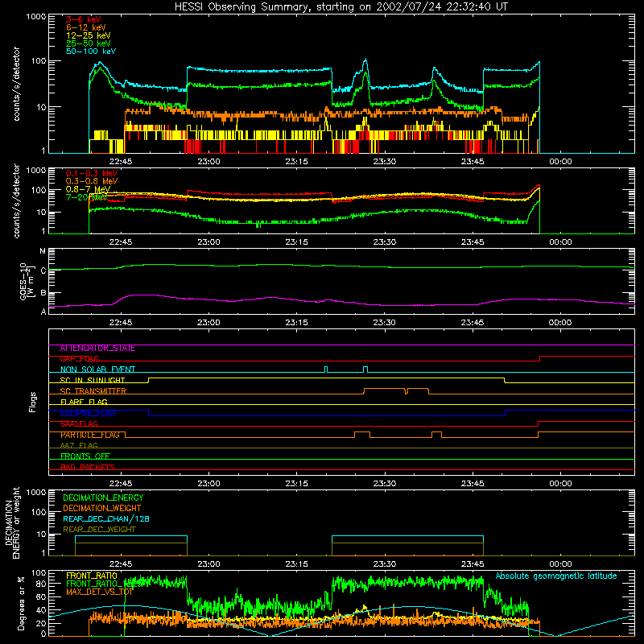This screenshot has width=644, height=644.
Task: Select the FLARE_FLAG label
Action: click(x=84, y=402)
